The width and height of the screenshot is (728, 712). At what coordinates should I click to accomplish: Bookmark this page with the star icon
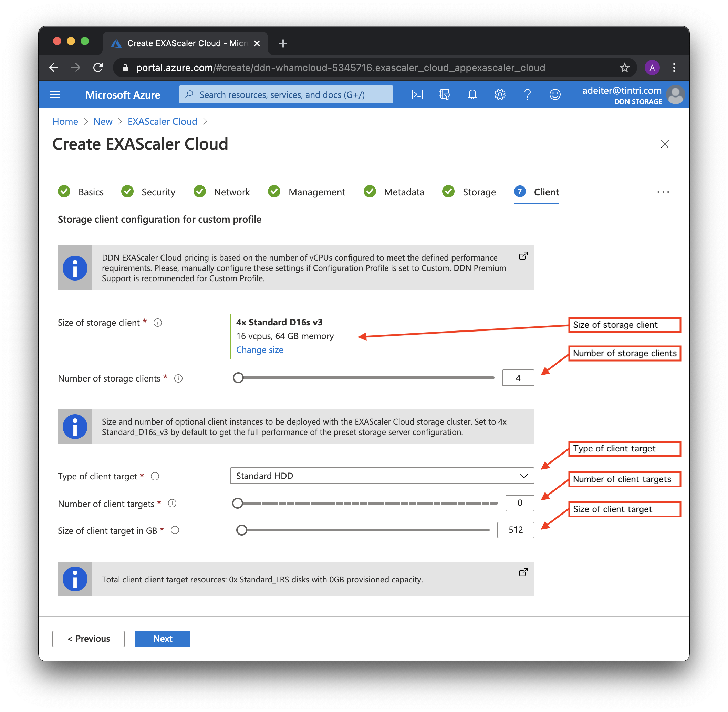coord(624,68)
